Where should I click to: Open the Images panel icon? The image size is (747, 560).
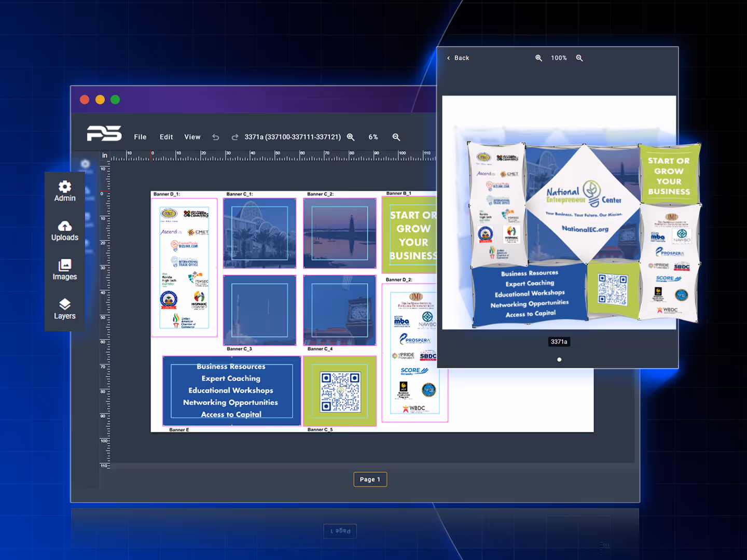click(x=65, y=265)
